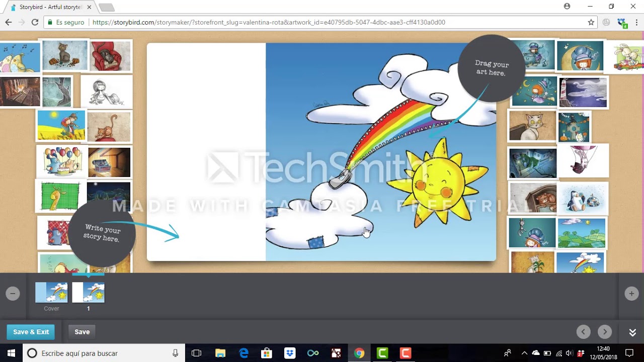Select page 1 thumbnail

(89, 293)
